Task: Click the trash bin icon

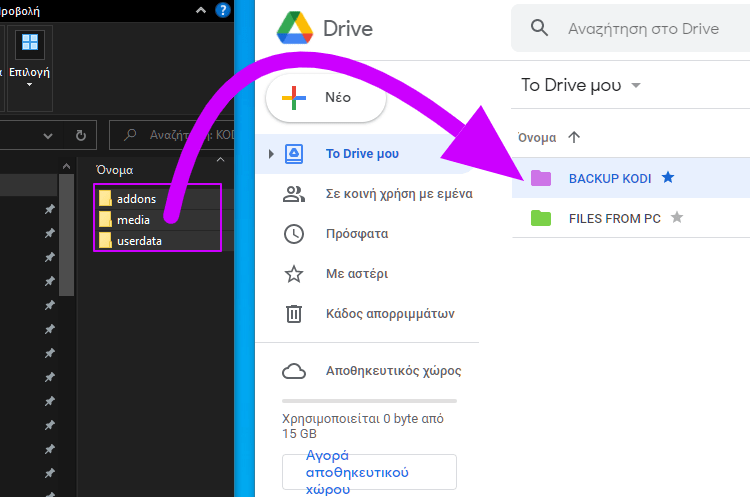Action: coord(294,314)
